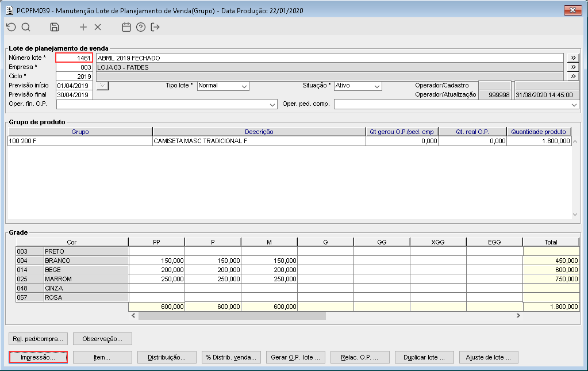This screenshot has height=371, width=588.
Task: Add new record with plus icon
Action: click(x=83, y=27)
